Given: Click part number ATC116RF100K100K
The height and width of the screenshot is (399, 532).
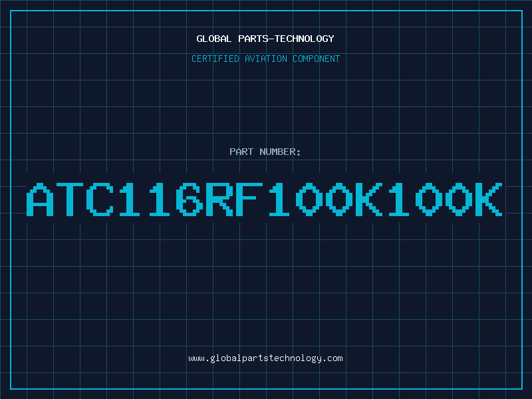Looking at the screenshot, I should coord(264,199).
